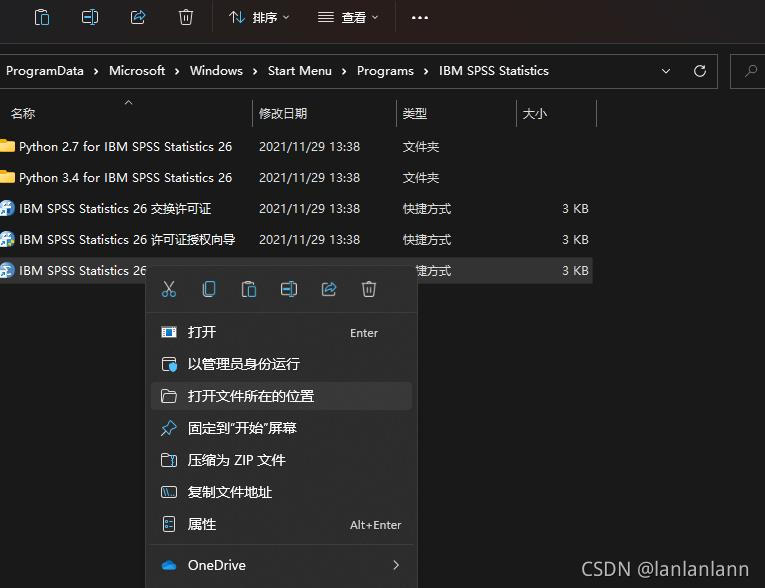Click the Windows breadcrumb segment
Image resolution: width=765 pixels, height=588 pixels.
pos(216,71)
